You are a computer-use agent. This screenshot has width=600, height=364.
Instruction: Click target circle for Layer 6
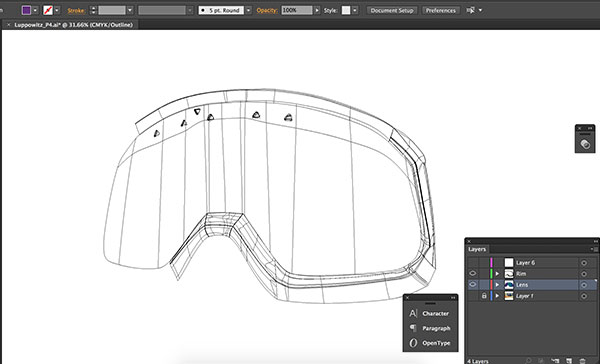coord(584,263)
